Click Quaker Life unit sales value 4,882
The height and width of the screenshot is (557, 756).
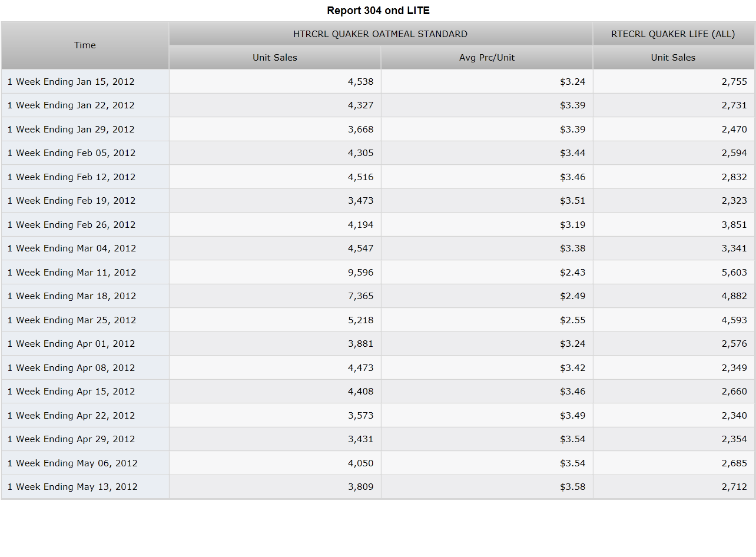(734, 296)
